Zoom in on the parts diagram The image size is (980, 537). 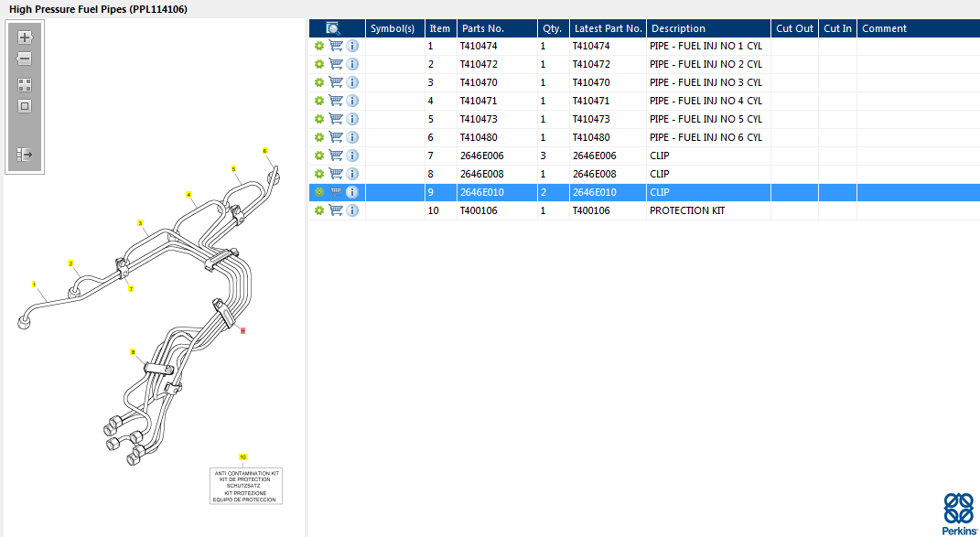click(25, 38)
